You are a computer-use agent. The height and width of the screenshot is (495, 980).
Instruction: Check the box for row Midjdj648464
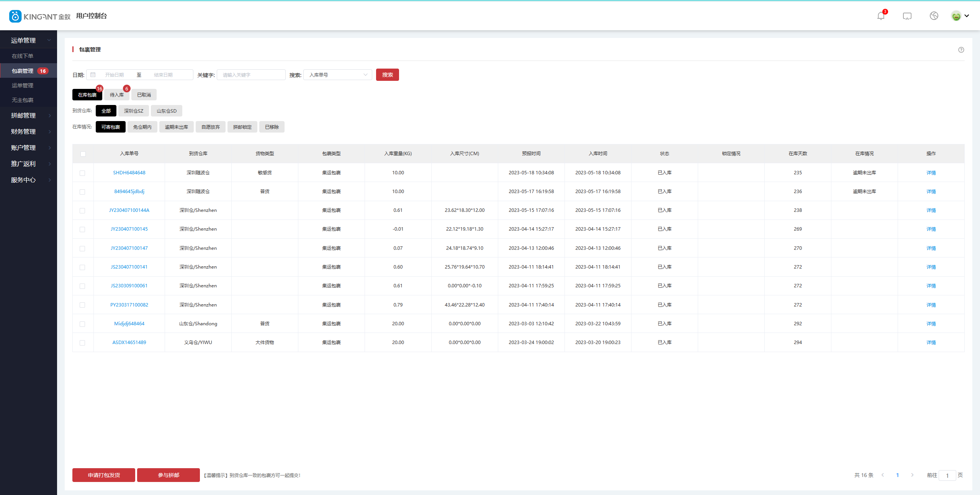[82, 324]
